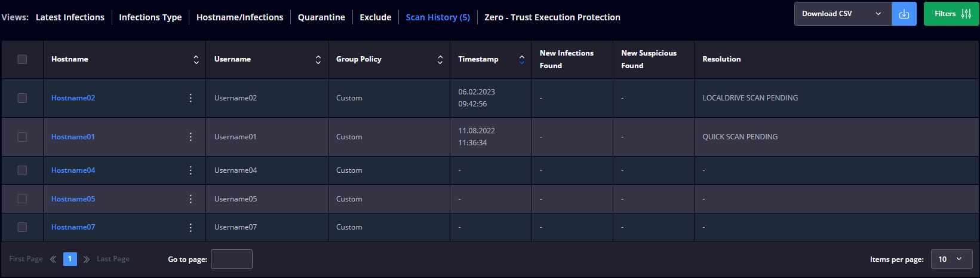Go to previous page double-chevron

53,259
